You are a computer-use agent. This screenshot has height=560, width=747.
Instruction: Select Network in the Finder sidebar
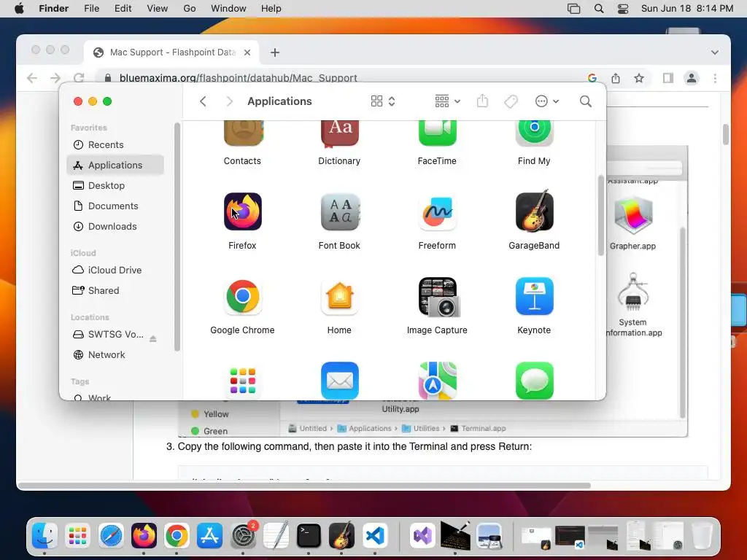115,355
